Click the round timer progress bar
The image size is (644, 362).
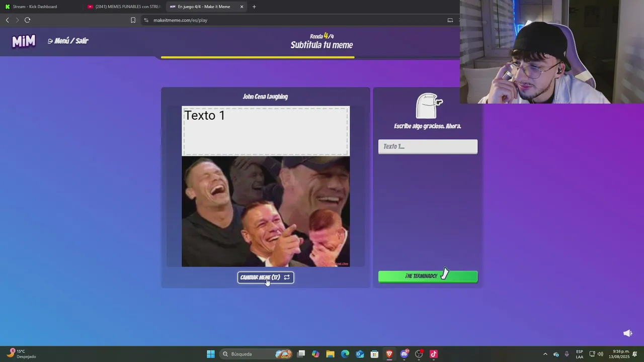(x=258, y=57)
